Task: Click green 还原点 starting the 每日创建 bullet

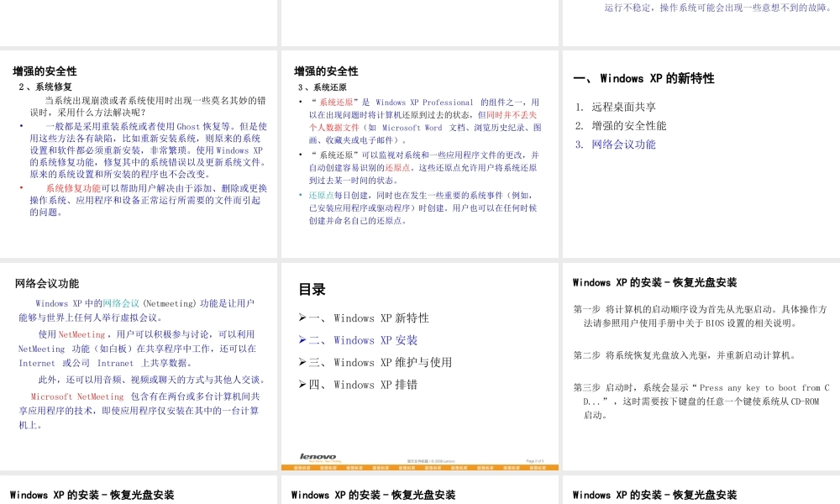Action: coord(322,195)
